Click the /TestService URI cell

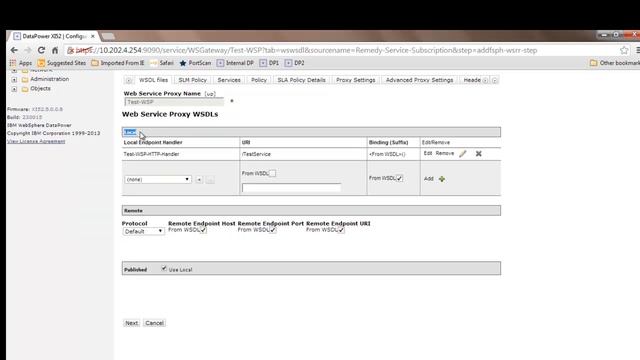[x=256, y=154]
